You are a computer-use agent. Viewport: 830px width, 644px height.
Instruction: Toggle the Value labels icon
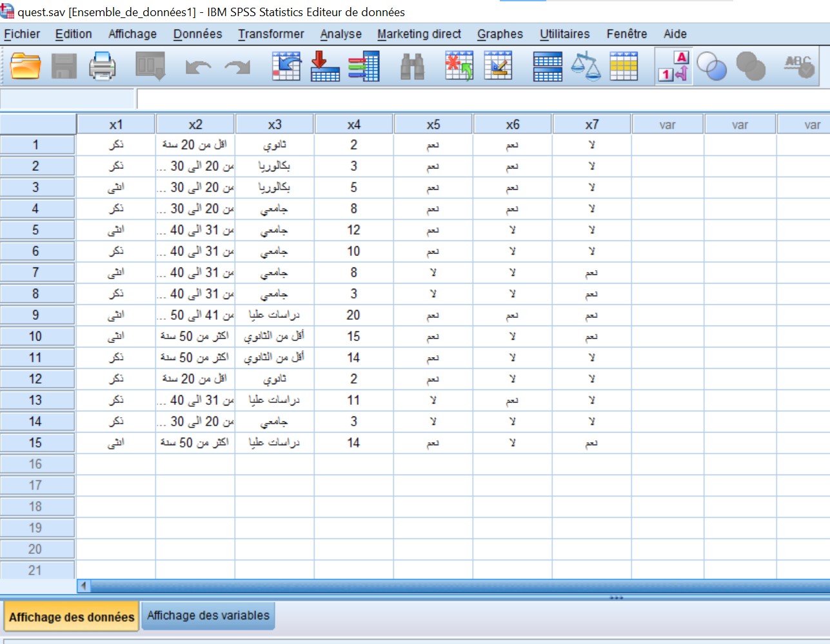pos(673,66)
